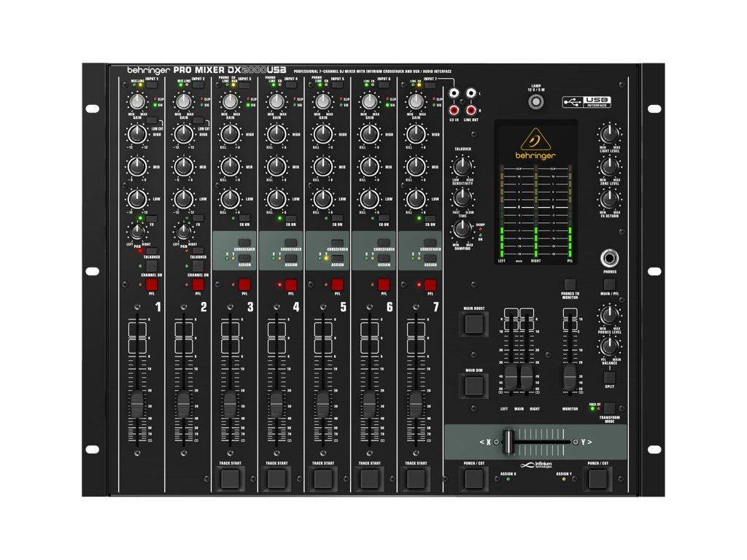
Task: Toggle the channel 1 CHANNEL ON button
Action: [x=152, y=265]
